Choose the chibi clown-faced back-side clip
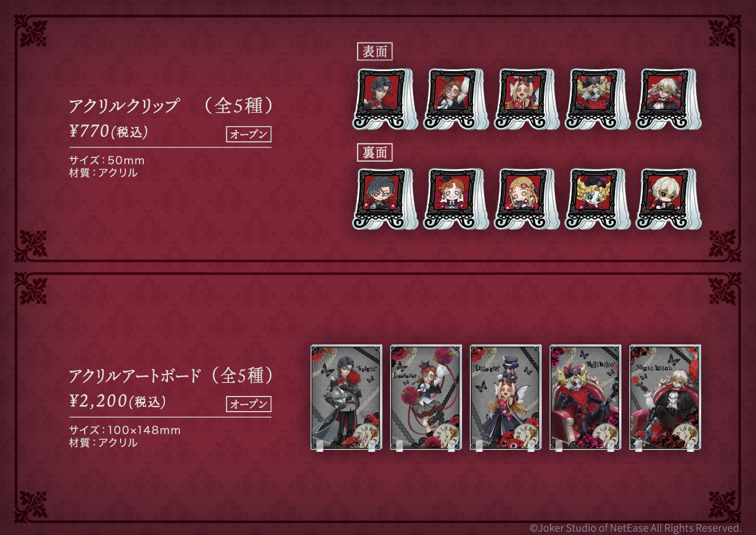This screenshot has width=756, height=535. click(x=597, y=199)
